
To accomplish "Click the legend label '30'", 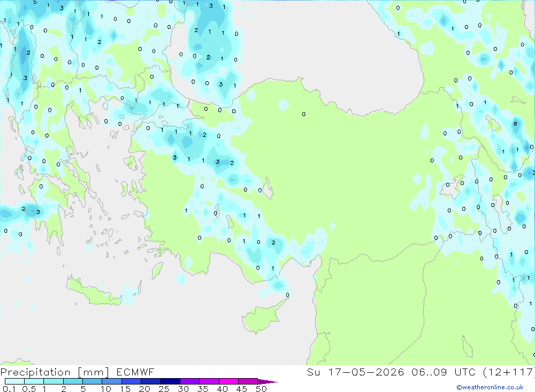I will [184, 389].
